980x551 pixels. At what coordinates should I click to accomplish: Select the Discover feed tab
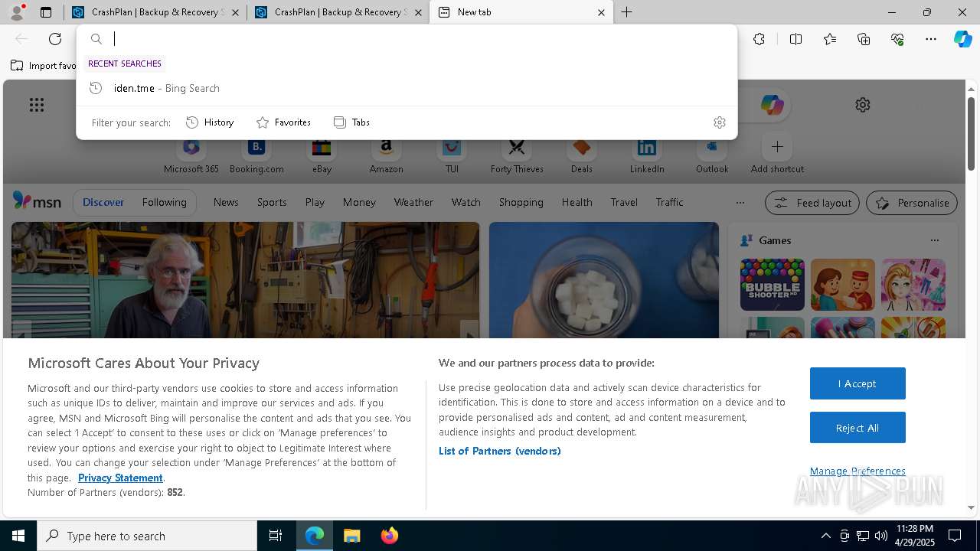click(103, 202)
